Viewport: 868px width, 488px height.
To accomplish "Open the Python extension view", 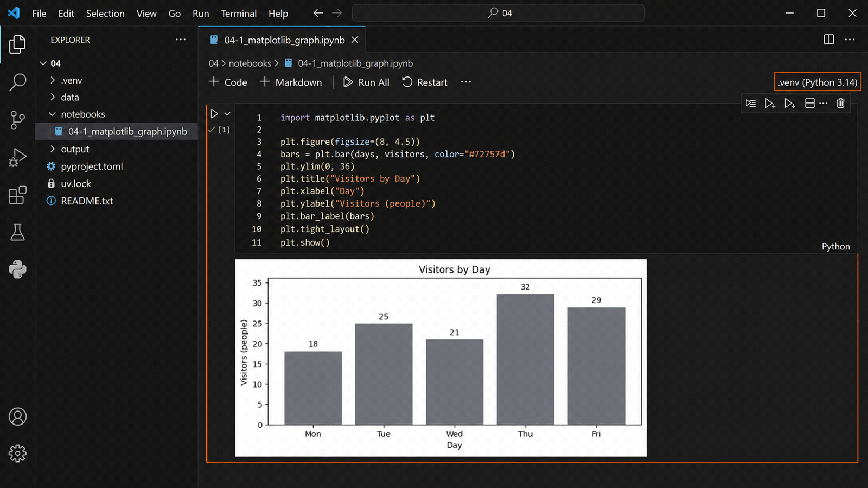I will point(17,269).
